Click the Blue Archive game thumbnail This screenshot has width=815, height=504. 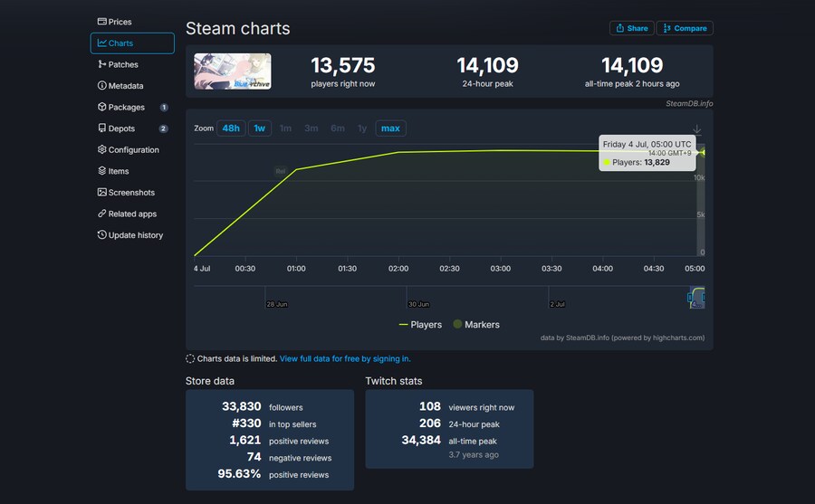point(233,71)
